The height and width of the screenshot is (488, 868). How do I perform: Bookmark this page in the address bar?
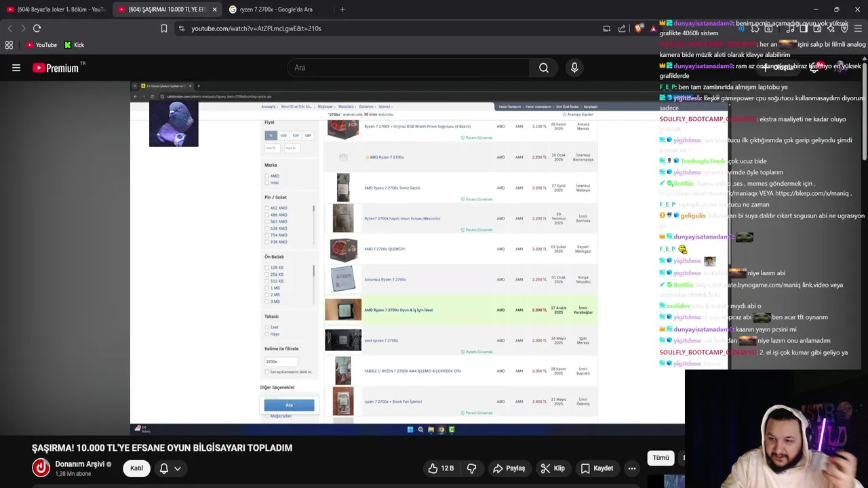point(164,28)
